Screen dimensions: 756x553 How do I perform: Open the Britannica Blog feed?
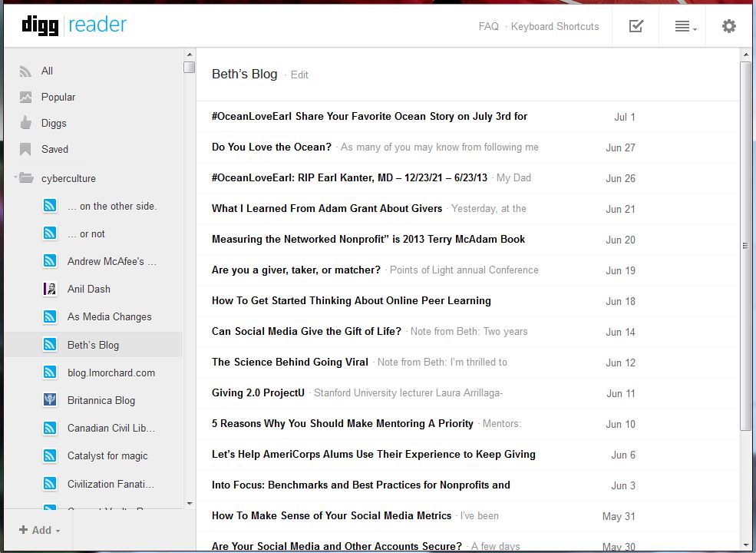101,400
